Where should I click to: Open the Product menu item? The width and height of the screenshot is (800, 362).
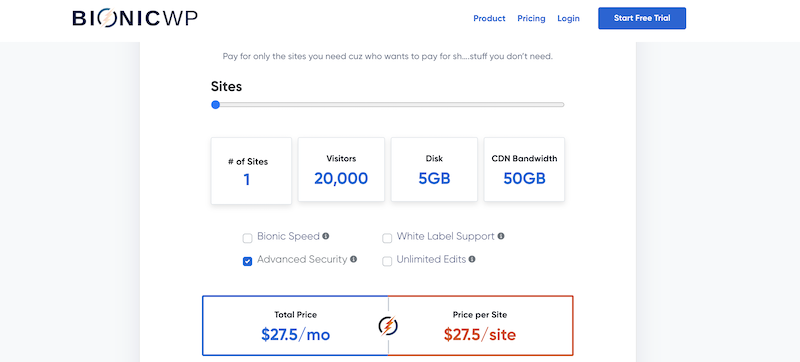tap(489, 18)
